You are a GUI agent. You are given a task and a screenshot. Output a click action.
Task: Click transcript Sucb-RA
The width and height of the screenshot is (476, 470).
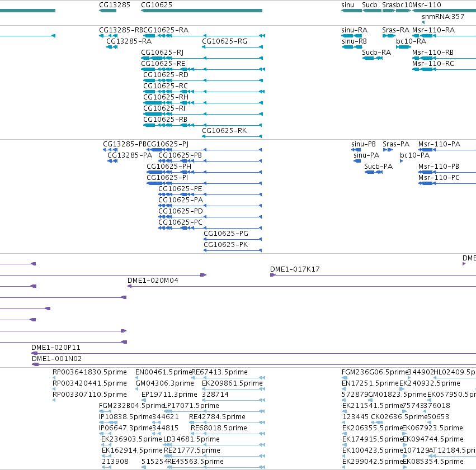coord(376,53)
